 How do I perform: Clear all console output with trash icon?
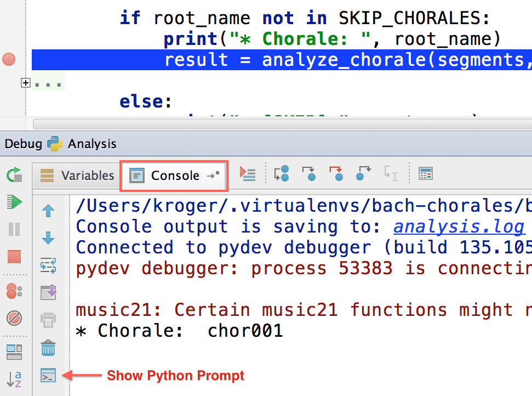pyautogui.click(x=48, y=348)
